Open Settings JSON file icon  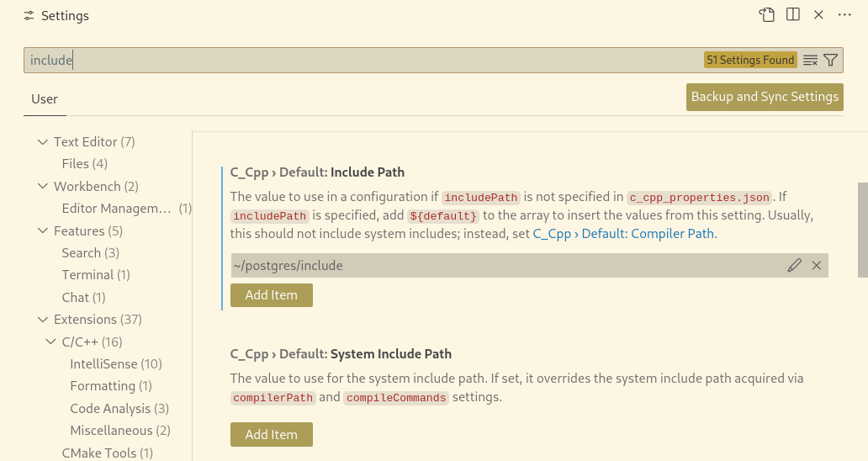coord(766,15)
